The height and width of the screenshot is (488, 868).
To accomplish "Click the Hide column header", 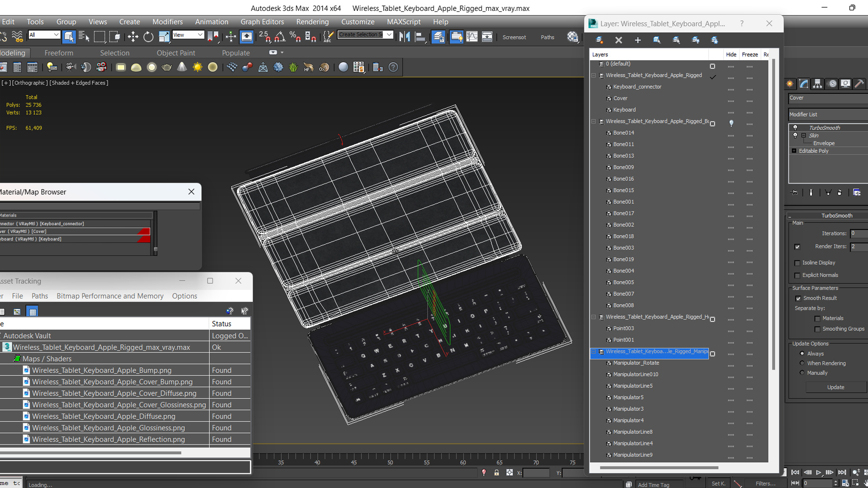I will pyautogui.click(x=731, y=54).
